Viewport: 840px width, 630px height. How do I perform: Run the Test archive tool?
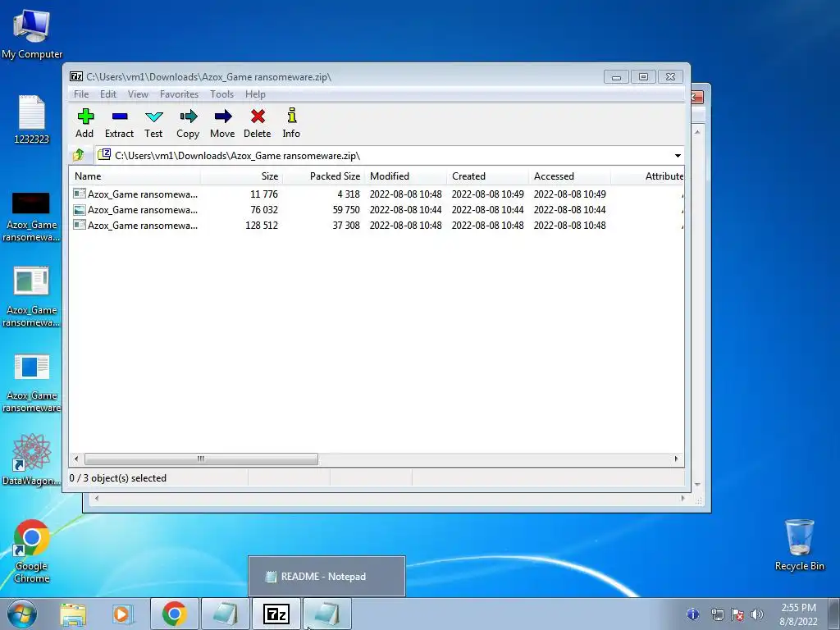click(153, 123)
